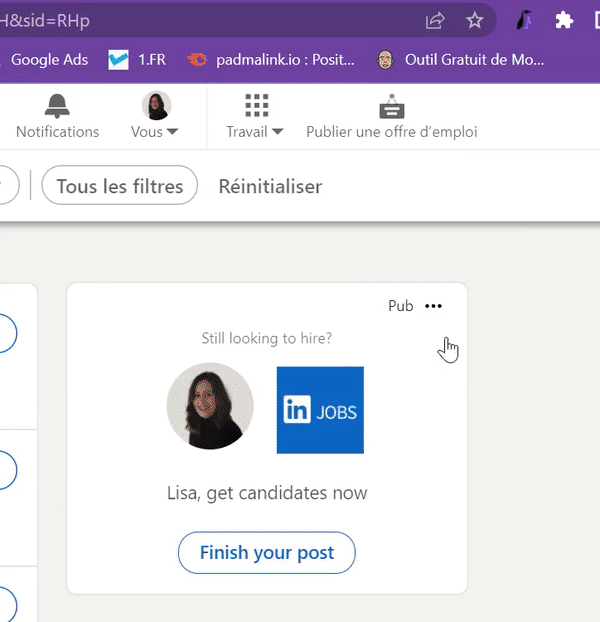Bookmark this page with the star icon

[x=474, y=20]
